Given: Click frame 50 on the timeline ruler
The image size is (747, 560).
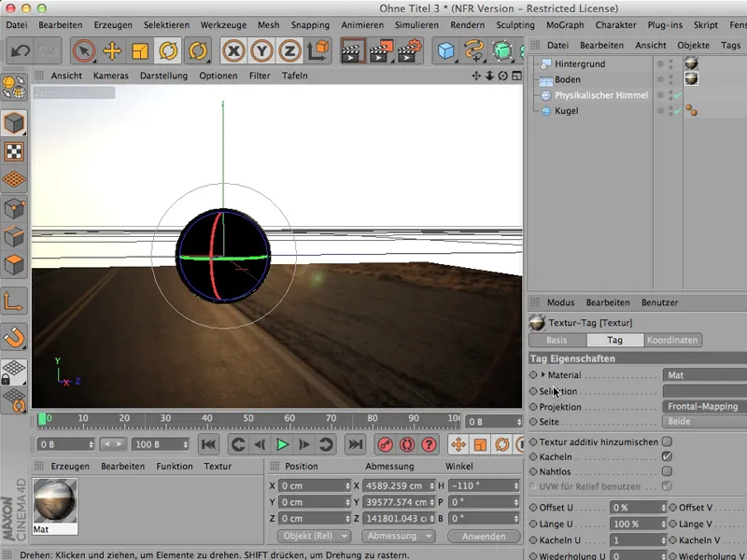Looking at the screenshot, I should click(x=248, y=418).
